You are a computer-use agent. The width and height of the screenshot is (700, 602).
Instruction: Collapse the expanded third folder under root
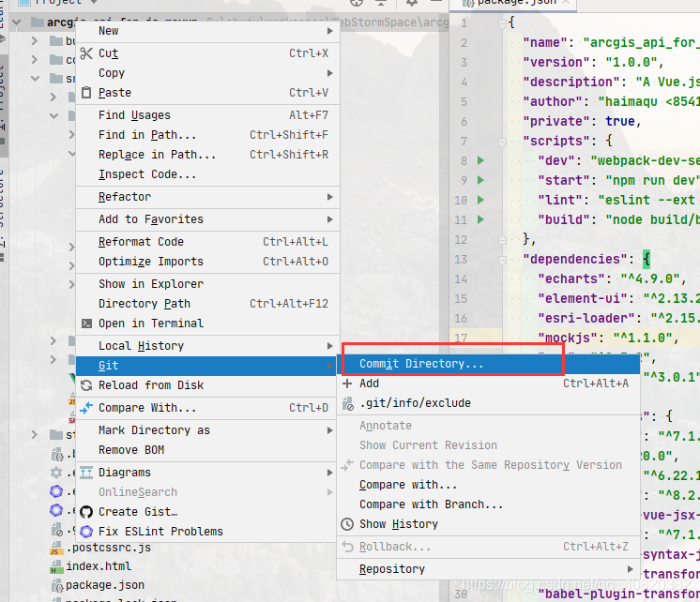click(36, 79)
